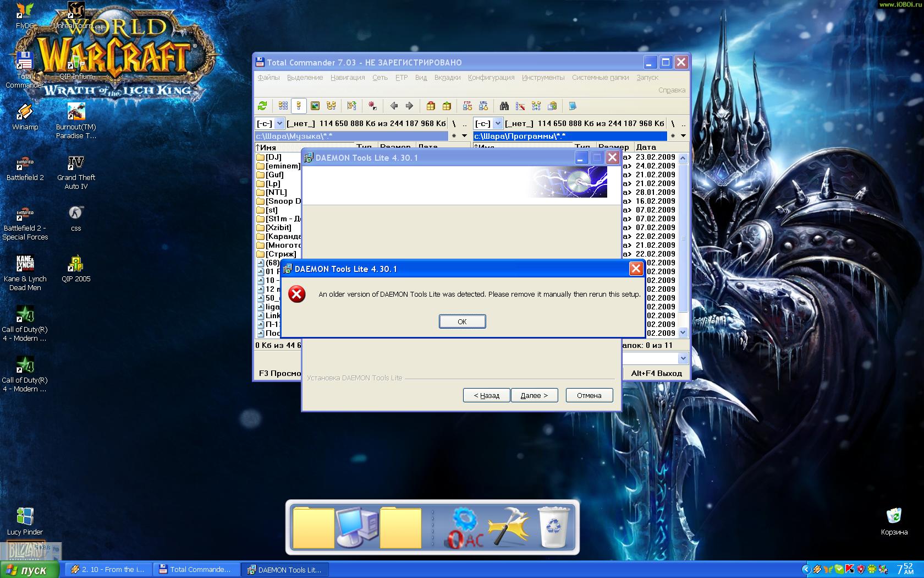Click the right panel favorites asterisk button
The width and height of the screenshot is (924, 578).
click(x=673, y=136)
